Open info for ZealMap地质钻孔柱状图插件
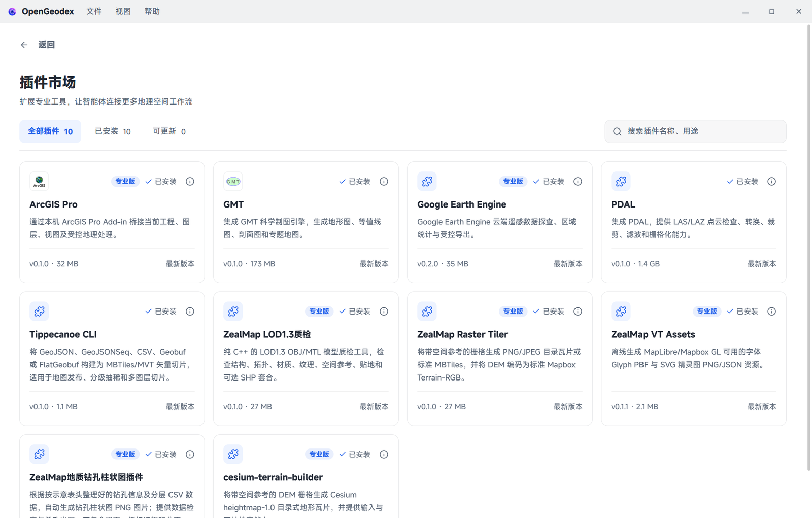Image resolution: width=812 pixels, height=518 pixels. tap(190, 455)
